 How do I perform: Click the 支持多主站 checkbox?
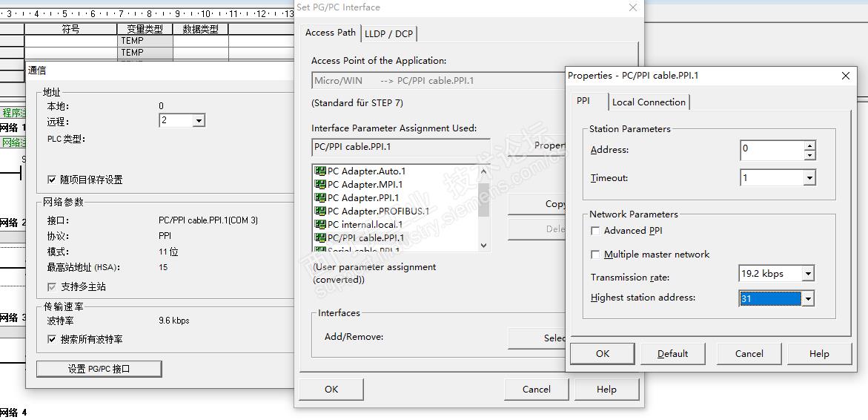pos(52,287)
